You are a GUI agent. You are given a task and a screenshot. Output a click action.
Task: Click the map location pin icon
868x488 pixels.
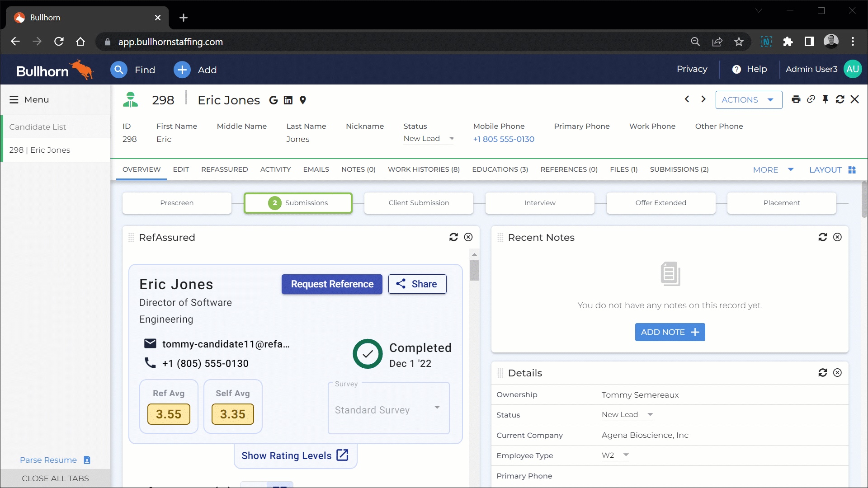click(303, 100)
